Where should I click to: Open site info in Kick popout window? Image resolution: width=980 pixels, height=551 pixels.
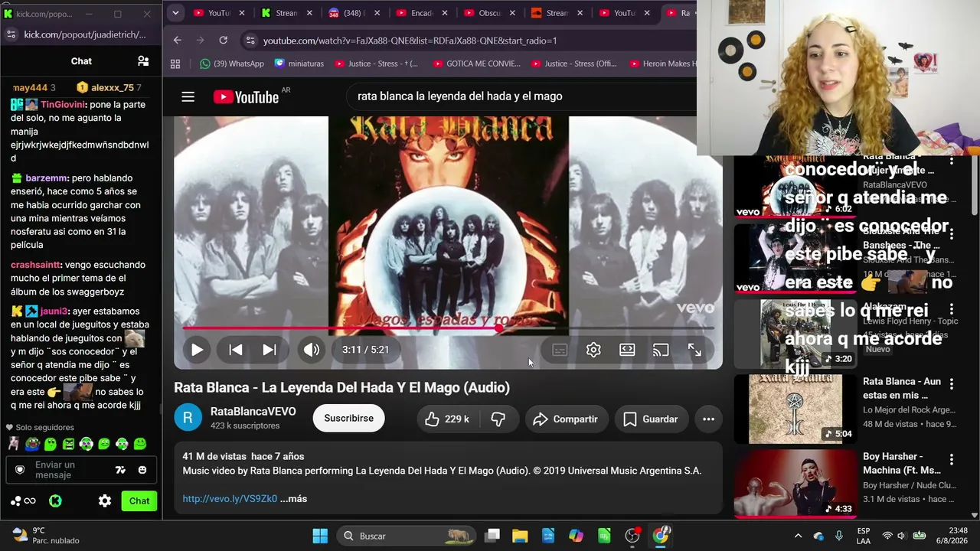11,34
